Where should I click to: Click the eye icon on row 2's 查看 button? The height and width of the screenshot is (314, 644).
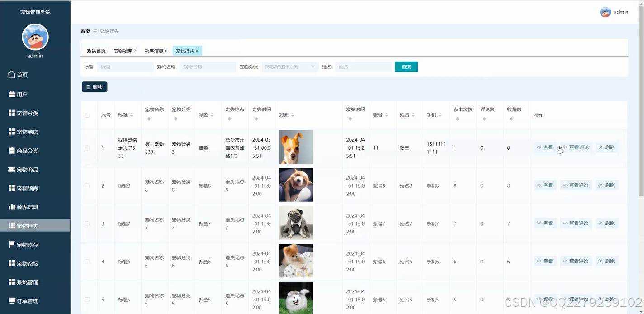click(539, 185)
